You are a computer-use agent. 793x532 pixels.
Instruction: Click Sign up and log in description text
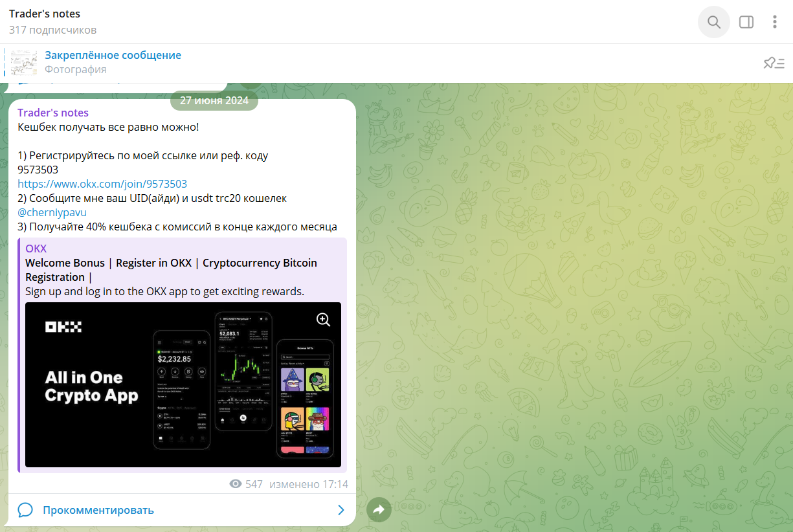click(164, 291)
